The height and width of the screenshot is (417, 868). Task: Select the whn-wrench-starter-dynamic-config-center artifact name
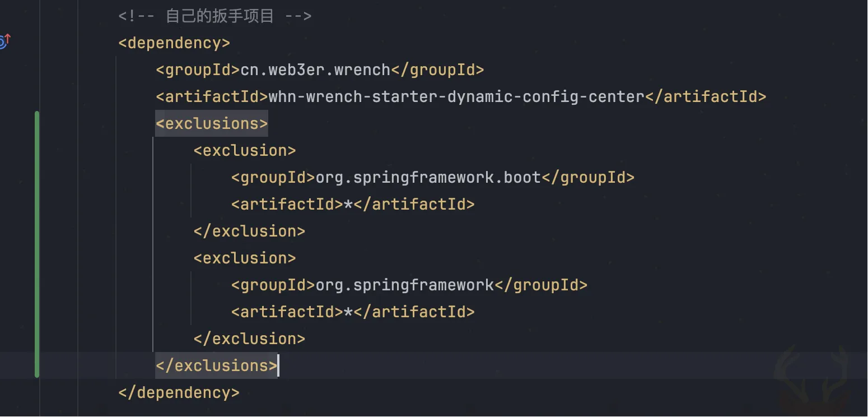click(456, 97)
